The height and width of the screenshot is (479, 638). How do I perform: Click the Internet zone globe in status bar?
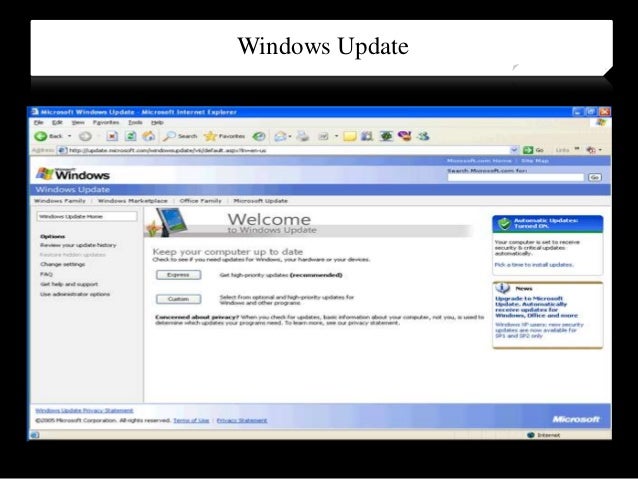click(531, 435)
